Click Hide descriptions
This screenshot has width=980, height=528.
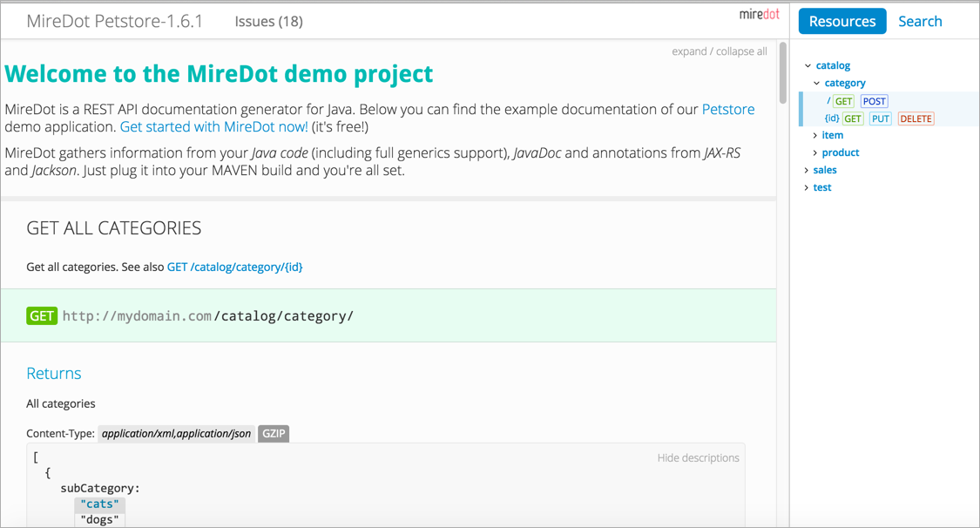click(x=698, y=458)
